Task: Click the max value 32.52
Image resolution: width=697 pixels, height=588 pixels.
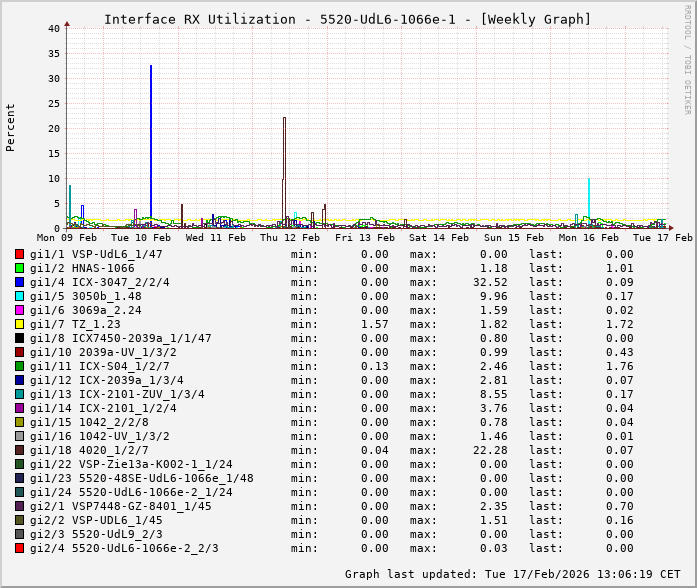Action: [490, 282]
